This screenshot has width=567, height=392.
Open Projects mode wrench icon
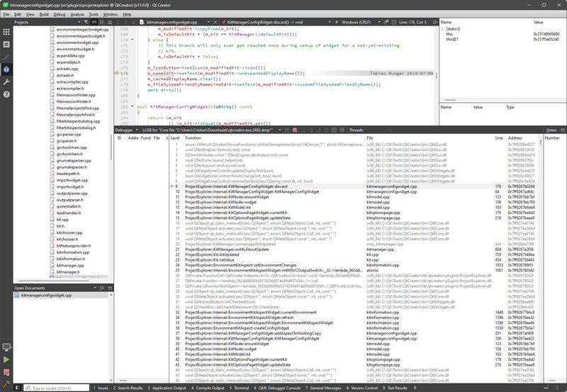tap(6, 82)
